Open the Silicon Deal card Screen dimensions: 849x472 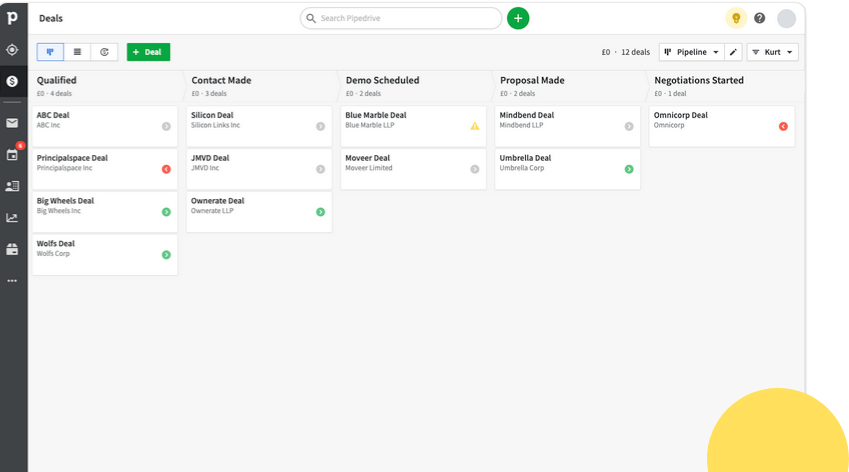(259, 126)
